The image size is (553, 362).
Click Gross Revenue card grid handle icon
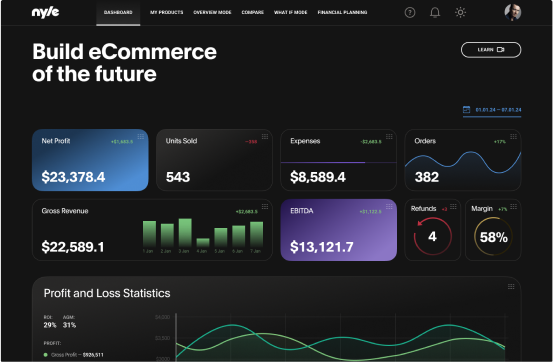click(x=265, y=207)
